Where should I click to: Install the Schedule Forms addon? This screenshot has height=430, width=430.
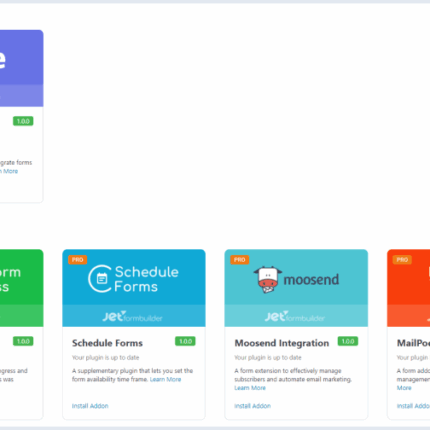90,406
